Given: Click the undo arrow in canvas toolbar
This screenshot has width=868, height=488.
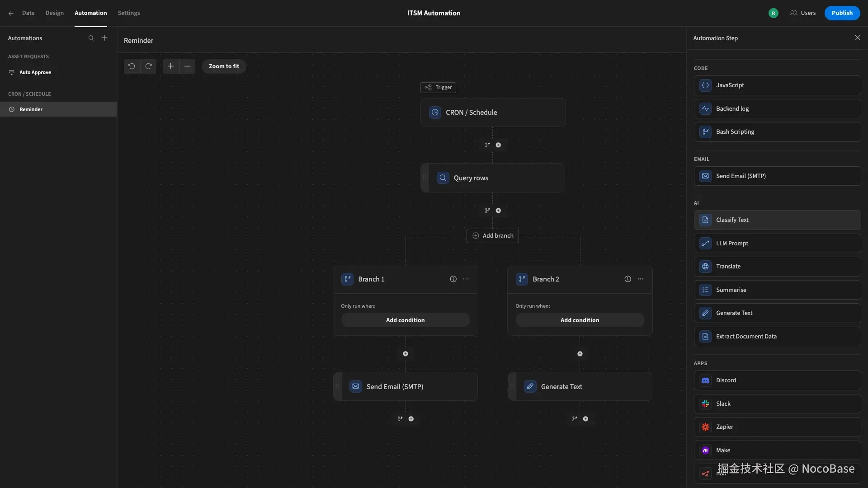Looking at the screenshot, I should (x=132, y=66).
